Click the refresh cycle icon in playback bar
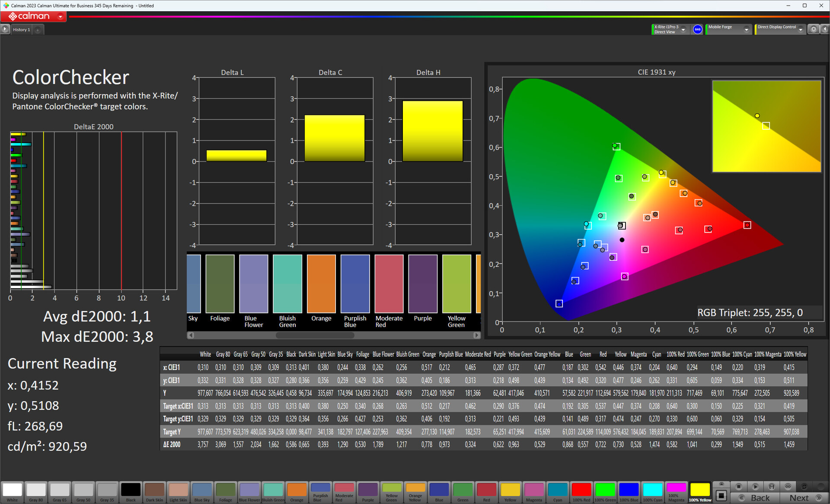This screenshot has height=504, width=830. click(x=804, y=486)
